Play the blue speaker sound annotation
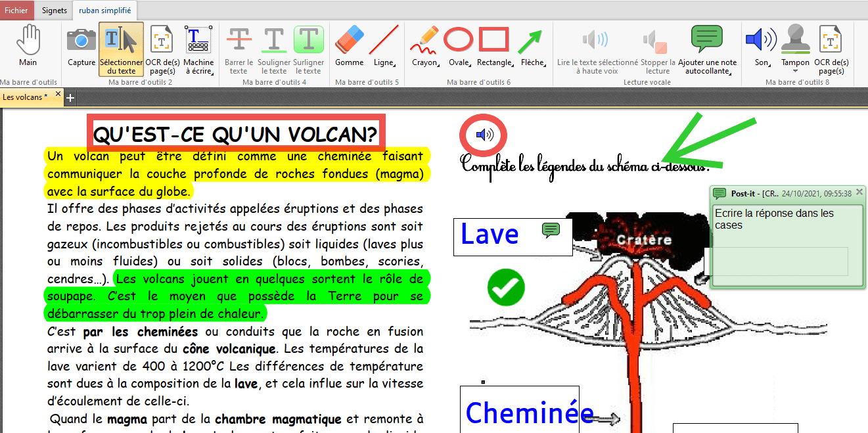 [484, 135]
